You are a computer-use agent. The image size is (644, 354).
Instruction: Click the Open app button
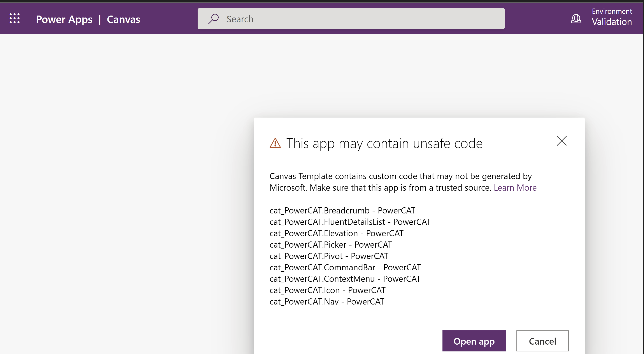click(x=474, y=341)
